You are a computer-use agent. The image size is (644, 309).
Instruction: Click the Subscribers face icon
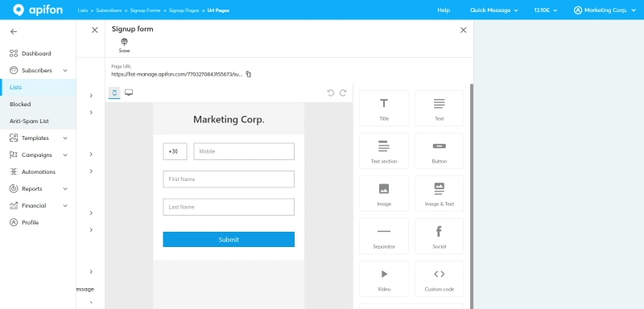pyautogui.click(x=14, y=71)
